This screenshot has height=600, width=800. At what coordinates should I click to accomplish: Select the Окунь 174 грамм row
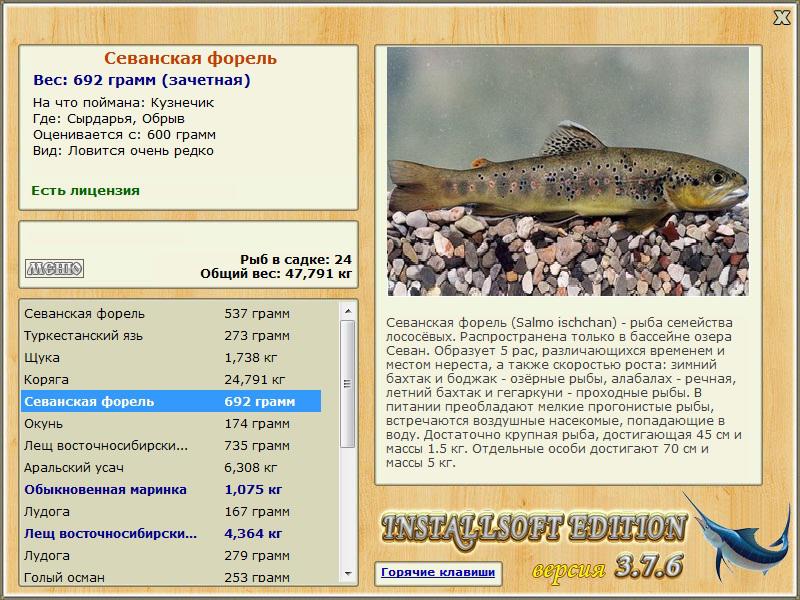click(x=171, y=423)
